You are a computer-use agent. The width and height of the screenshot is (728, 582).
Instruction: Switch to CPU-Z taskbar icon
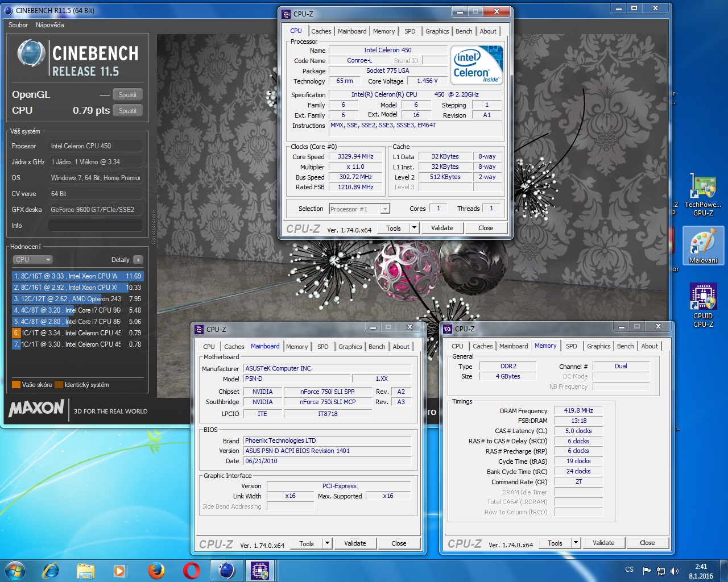[x=260, y=570]
